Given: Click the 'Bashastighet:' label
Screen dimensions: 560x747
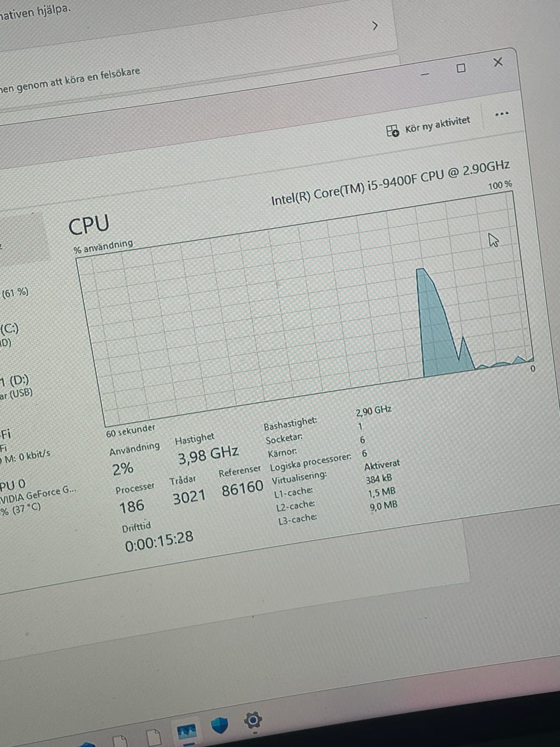Looking at the screenshot, I should click(290, 423).
